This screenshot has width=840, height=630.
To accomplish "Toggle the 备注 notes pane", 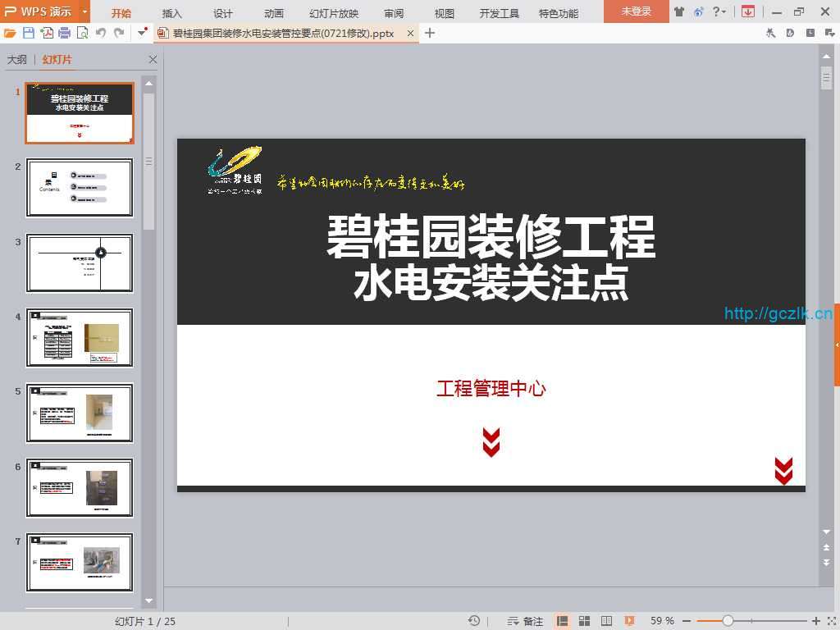I will (526, 621).
